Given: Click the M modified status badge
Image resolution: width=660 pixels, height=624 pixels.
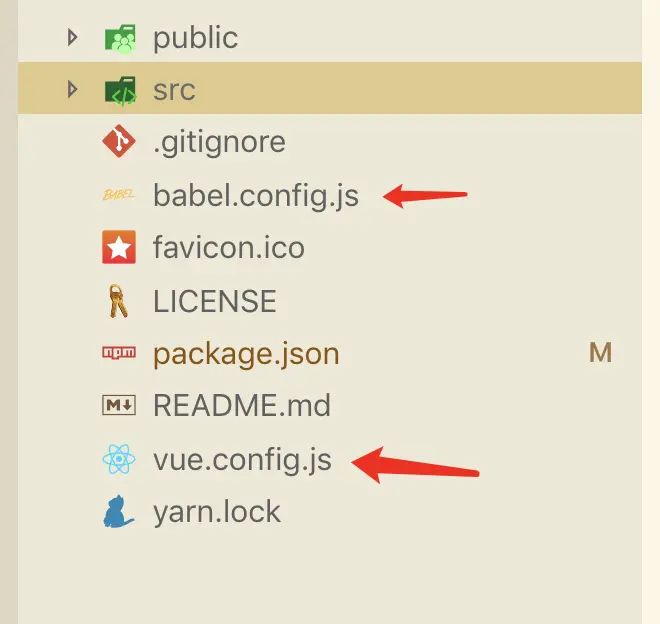Looking at the screenshot, I should coord(600,353).
